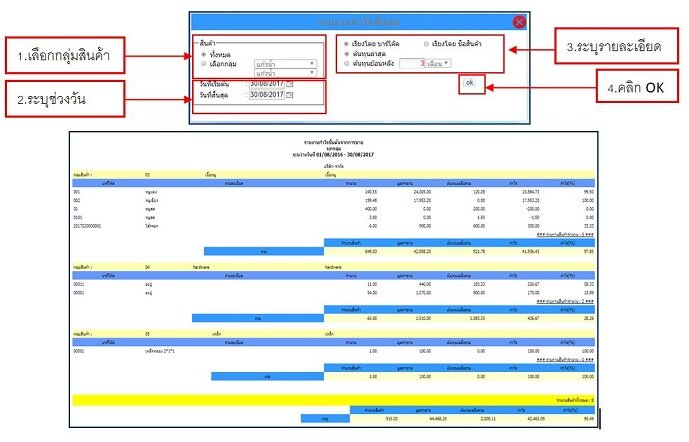This screenshot has height=442, width=689.
Task: Open the แก้วน้ำ dropdown beside เลือกกลุ่ม
Action: [x=285, y=64]
